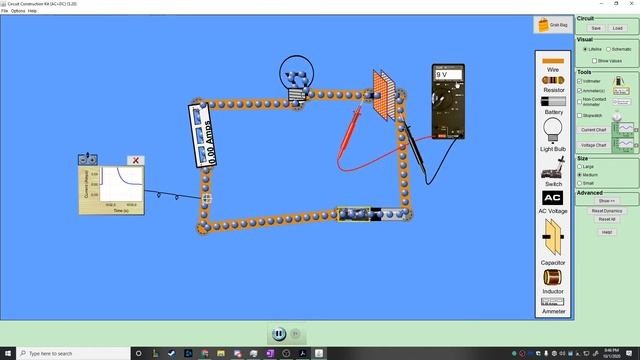Select Large size

click(x=580, y=167)
